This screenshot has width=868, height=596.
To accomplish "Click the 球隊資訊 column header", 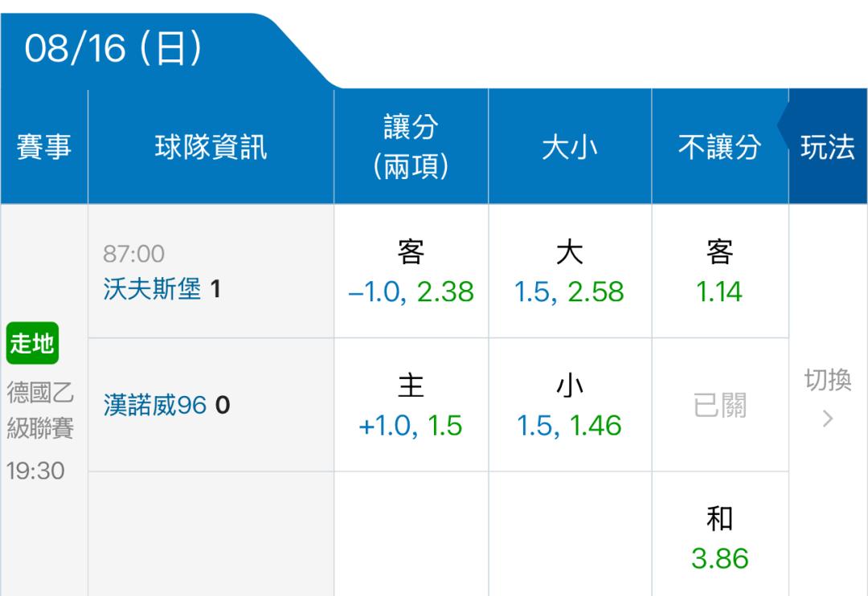I will (211, 147).
